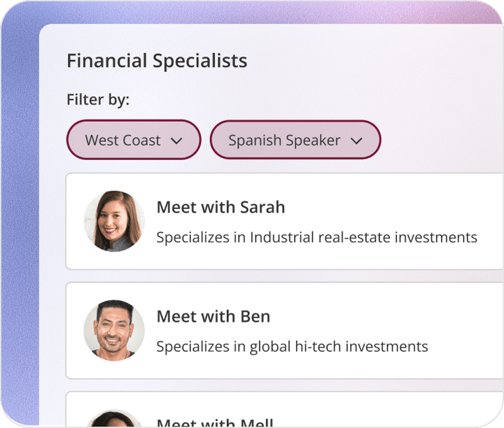This screenshot has height=428, width=504.
Task: Click Ben's profile photo
Action: [x=114, y=330]
